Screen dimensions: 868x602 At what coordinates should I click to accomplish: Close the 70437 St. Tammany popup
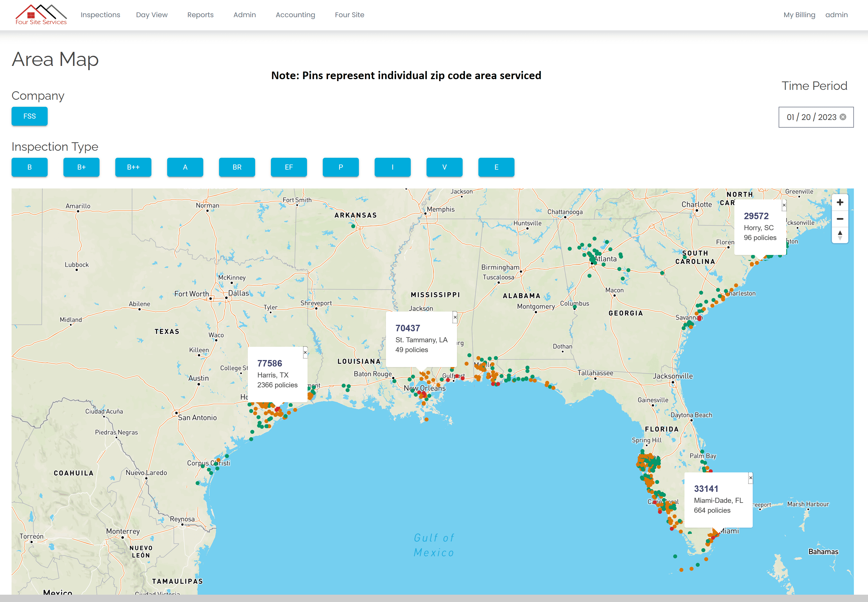point(455,317)
